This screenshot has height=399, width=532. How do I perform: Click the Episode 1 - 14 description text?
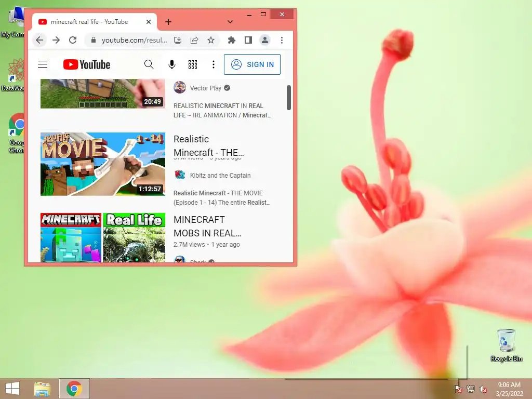click(222, 198)
